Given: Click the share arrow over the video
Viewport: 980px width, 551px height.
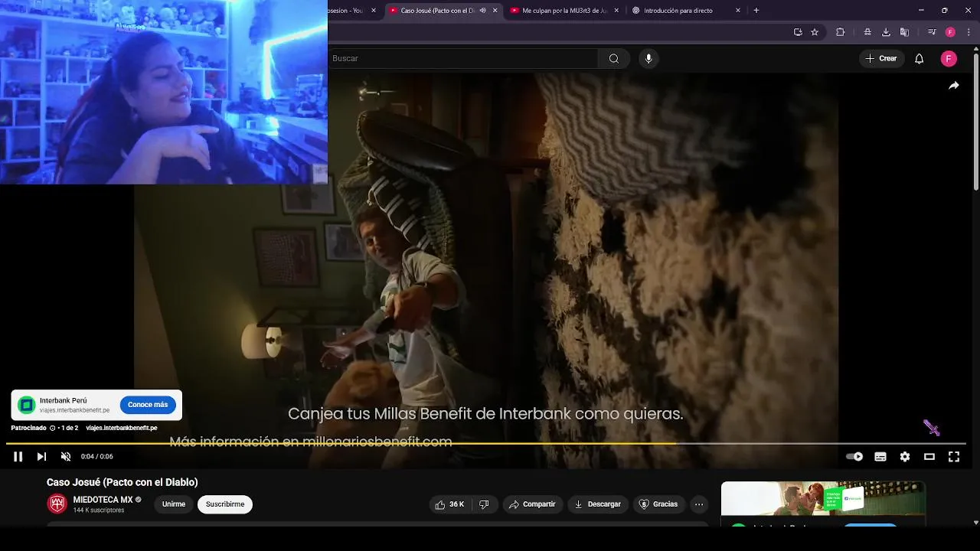Looking at the screenshot, I should [x=954, y=86].
